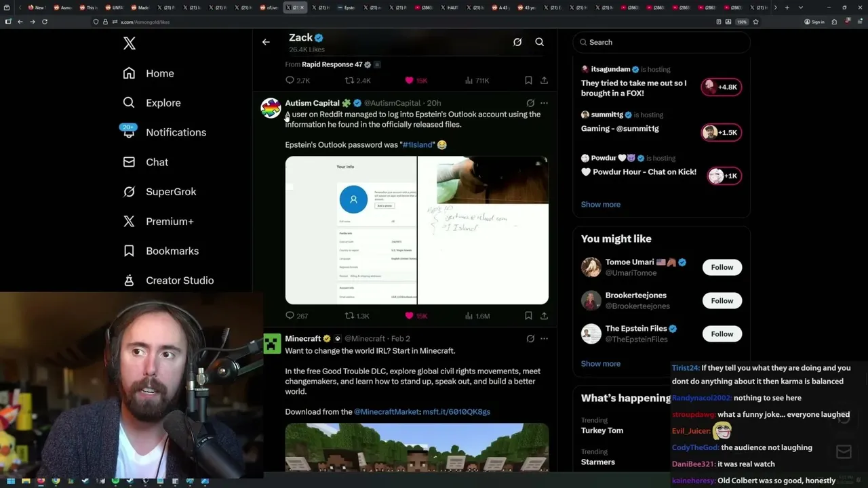Open the browser's tab list dropdown

801,7
